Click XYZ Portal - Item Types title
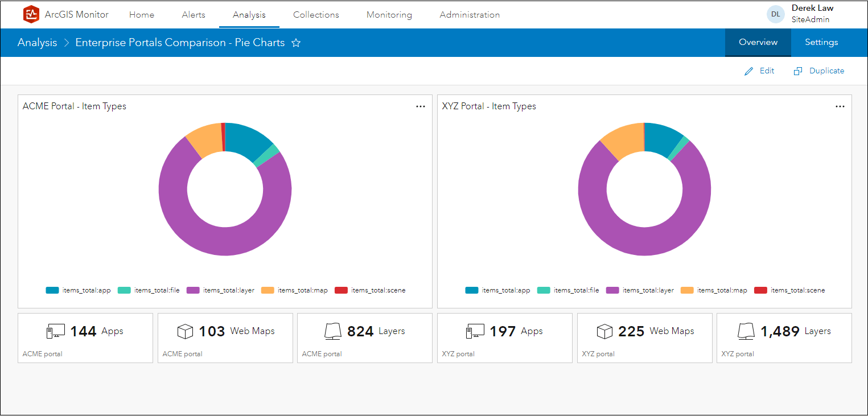Image resolution: width=868 pixels, height=416 pixels. 489,106
